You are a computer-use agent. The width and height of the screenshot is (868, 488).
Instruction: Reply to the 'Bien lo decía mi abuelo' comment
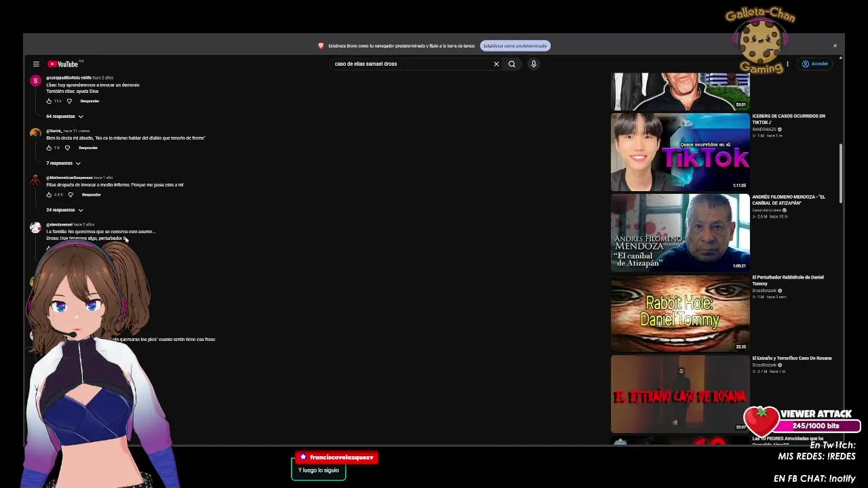(x=88, y=148)
